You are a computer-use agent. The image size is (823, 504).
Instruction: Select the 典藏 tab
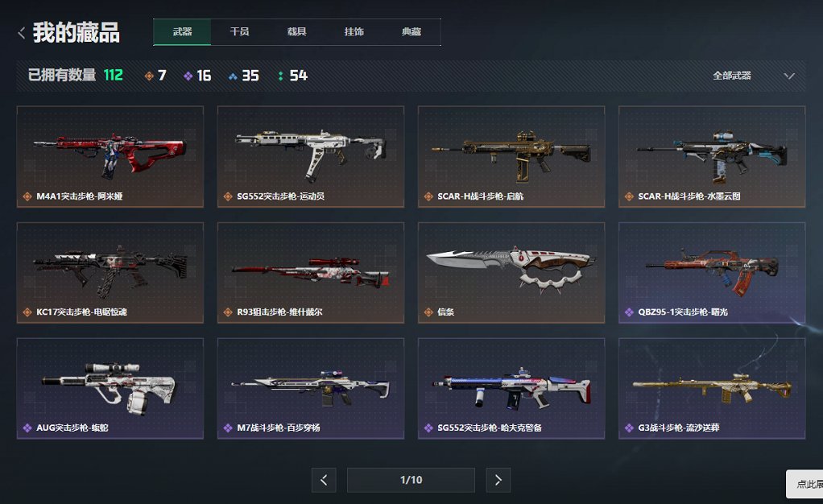click(x=411, y=32)
